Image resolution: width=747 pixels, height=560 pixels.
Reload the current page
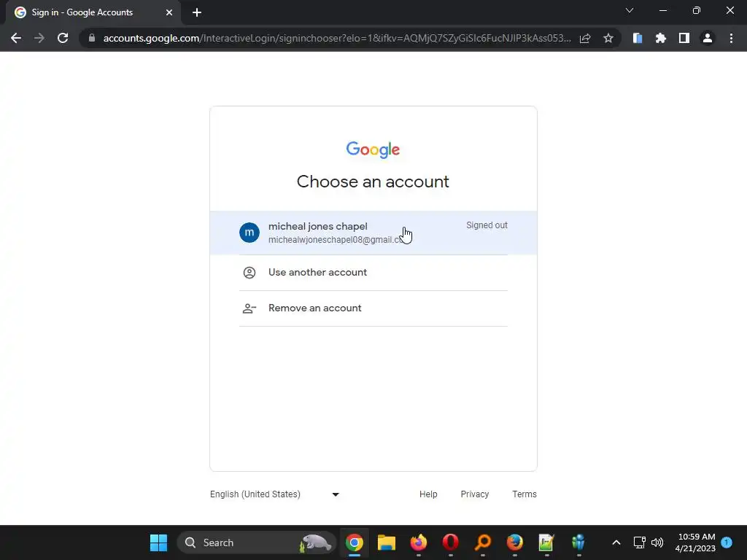click(63, 38)
